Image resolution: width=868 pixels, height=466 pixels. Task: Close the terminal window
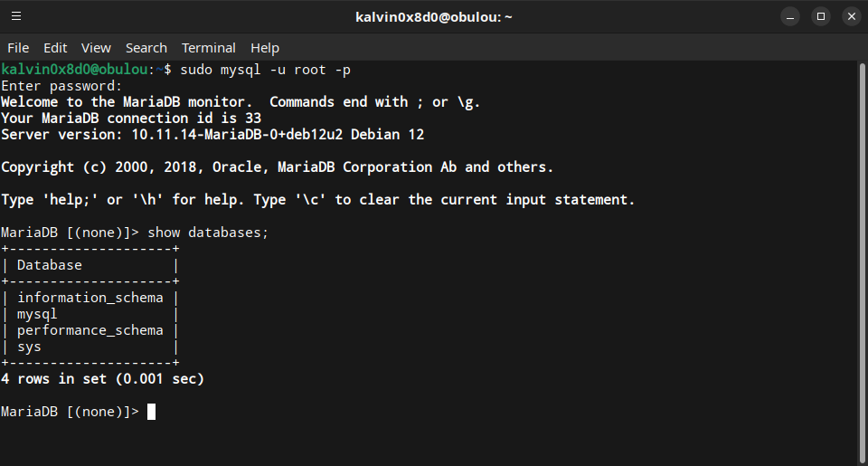[851, 16]
